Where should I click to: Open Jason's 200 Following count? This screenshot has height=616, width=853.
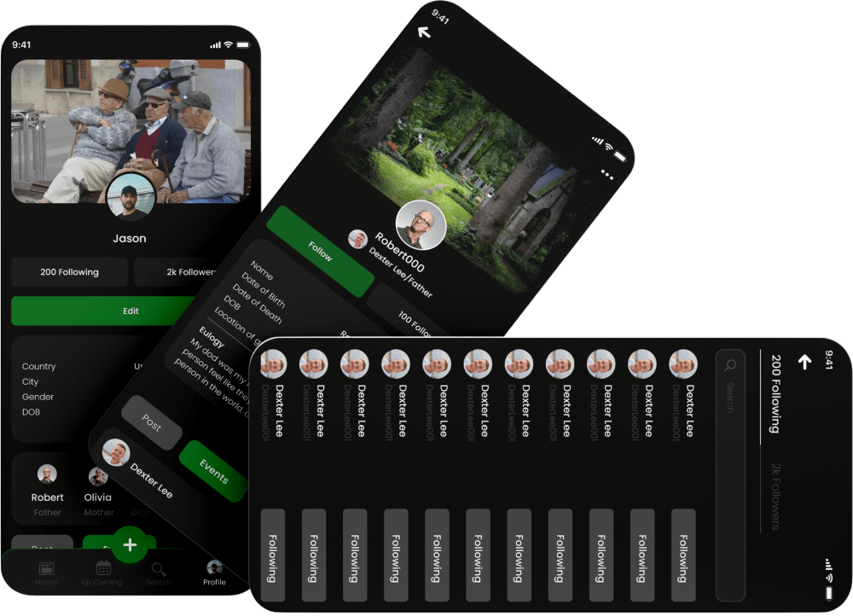coord(70,272)
